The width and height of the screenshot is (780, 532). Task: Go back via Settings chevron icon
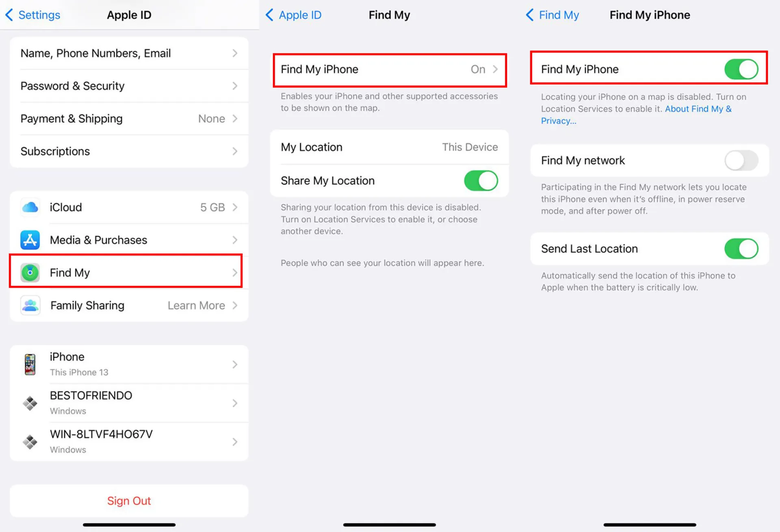click(9, 15)
